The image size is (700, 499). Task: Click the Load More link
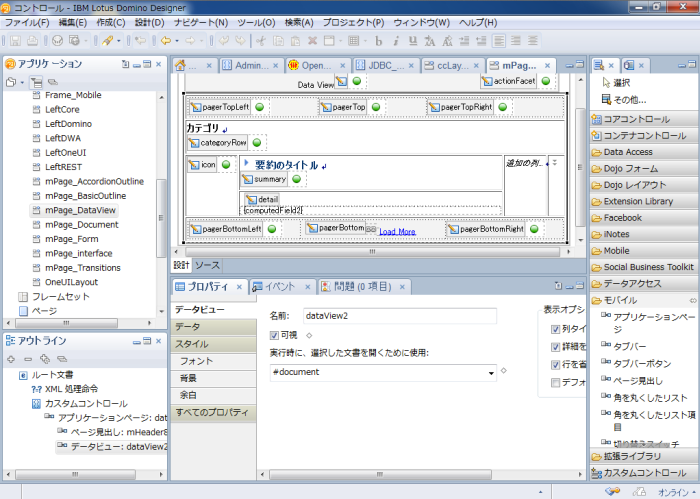(x=397, y=232)
